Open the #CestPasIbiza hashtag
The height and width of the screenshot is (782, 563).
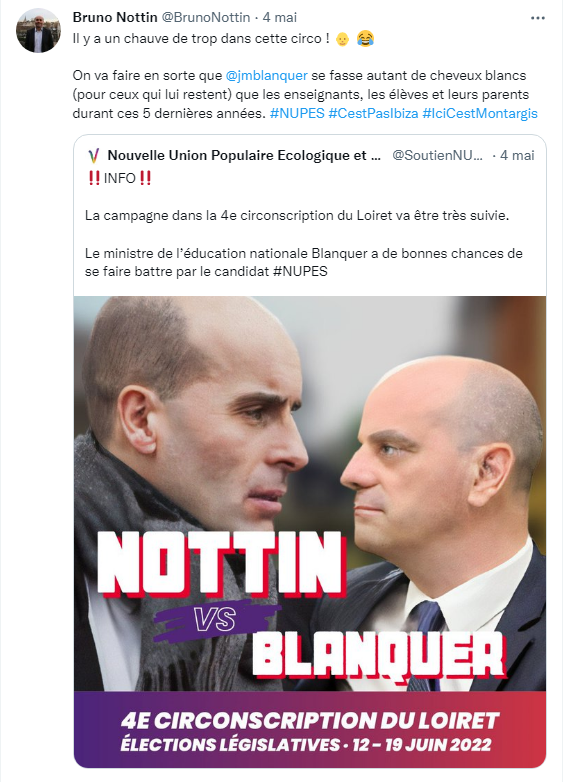pos(373,114)
